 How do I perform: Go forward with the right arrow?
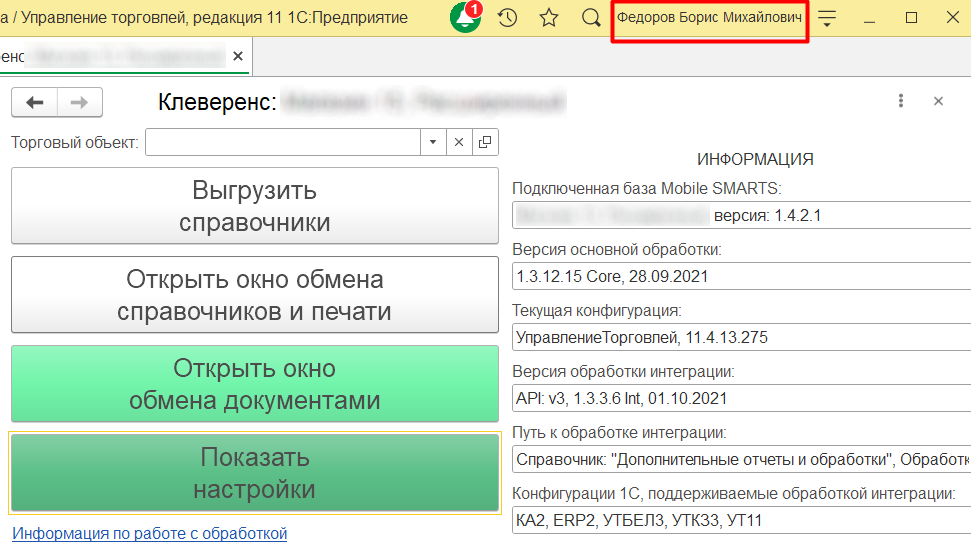point(79,102)
